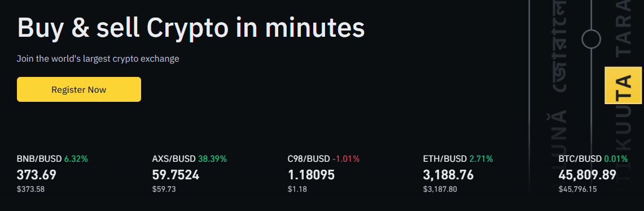Click the yellow Register Now button
The image size is (644, 211).
click(x=79, y=89)
